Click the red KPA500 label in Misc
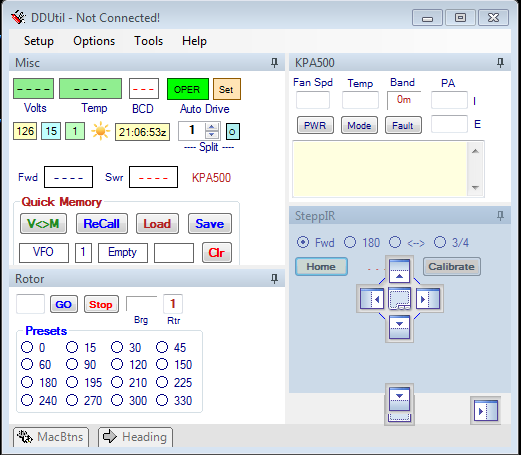Image resolution: width=521 pixels, height=455 pixels. pos(211,178)
